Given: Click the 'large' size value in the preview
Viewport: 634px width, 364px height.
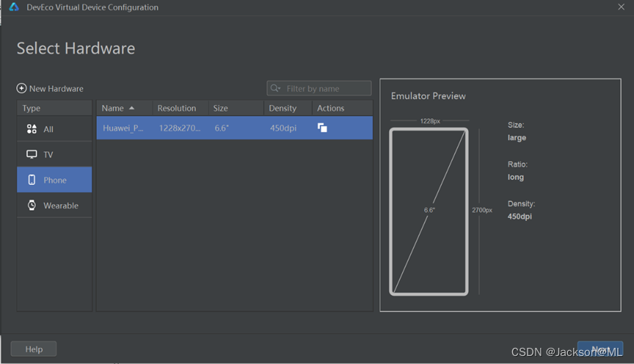Looking at the screenshot, I should 517,138.
